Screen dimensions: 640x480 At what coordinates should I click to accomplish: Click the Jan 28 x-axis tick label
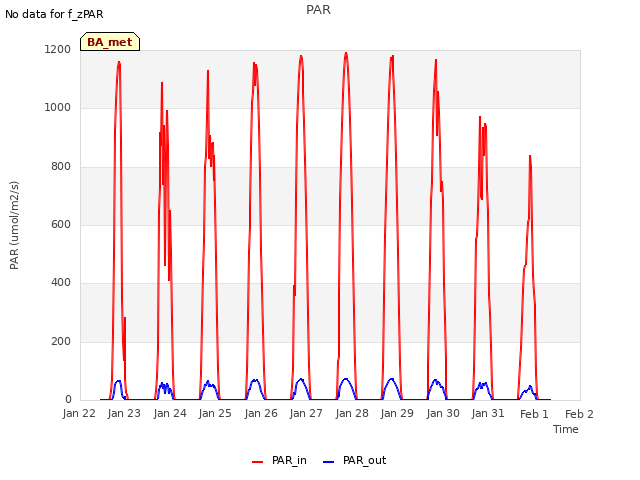(x=352, y=413)
